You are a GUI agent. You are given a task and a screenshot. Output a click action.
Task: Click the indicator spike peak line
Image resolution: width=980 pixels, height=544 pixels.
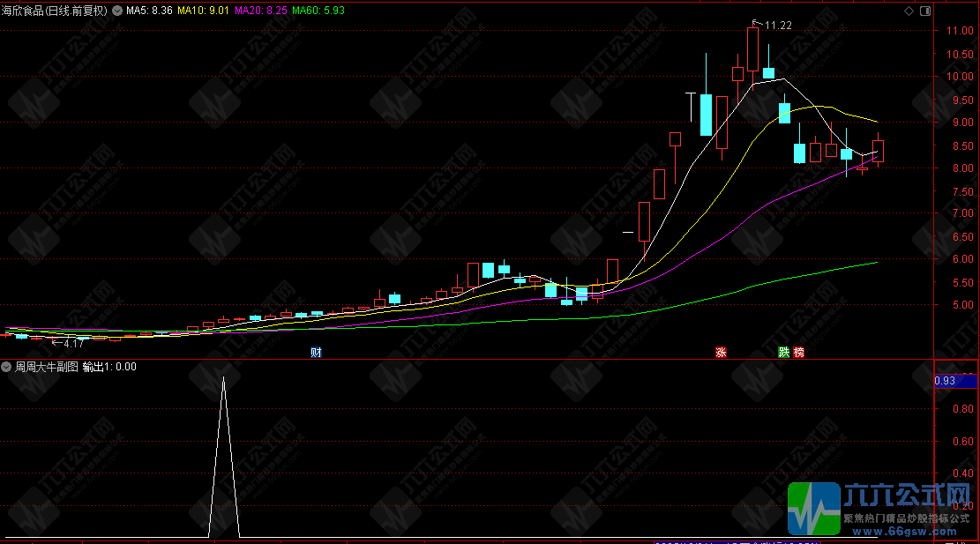coord(224,378)
